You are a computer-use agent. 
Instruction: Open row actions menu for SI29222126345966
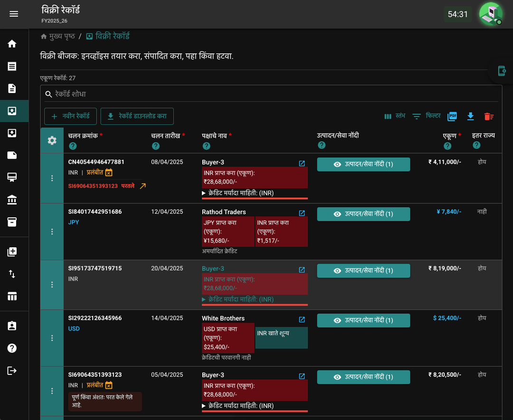click(x=52, y=338)
